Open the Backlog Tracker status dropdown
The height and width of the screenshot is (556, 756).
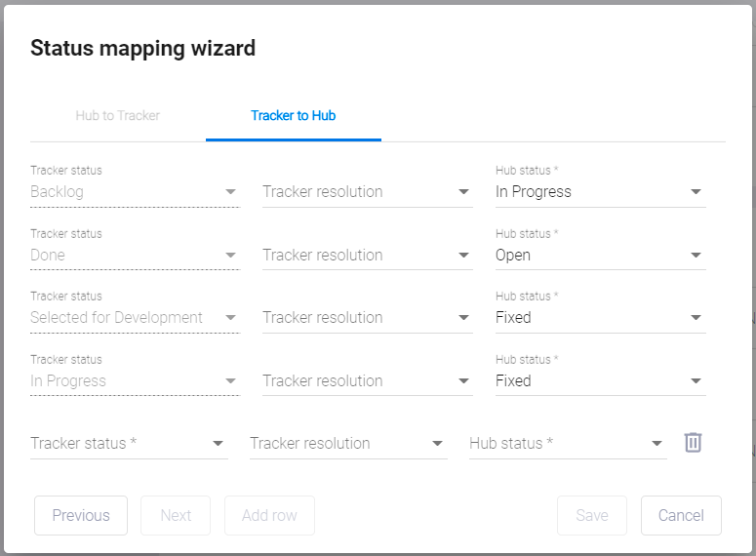[134, 192]
